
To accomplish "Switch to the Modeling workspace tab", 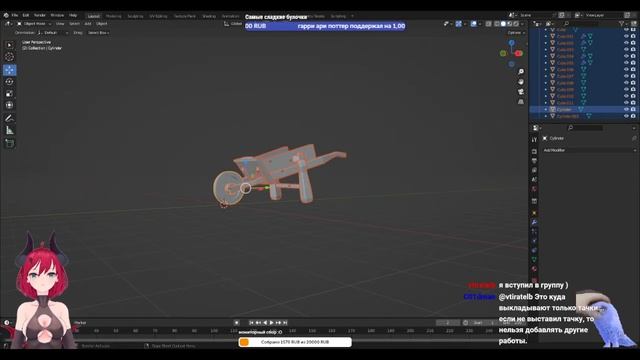I will coord(113,16).
